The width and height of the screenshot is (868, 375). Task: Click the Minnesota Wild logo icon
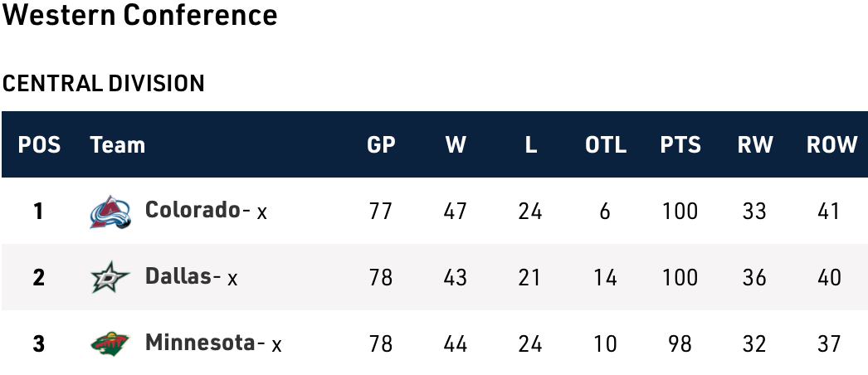click(x=110, y=343)
